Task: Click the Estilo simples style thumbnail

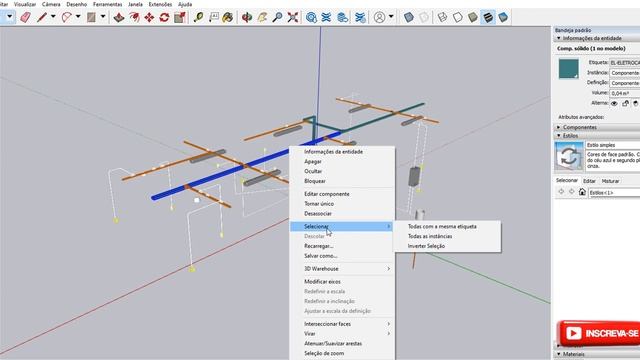Action: click(x=569, y=156)
